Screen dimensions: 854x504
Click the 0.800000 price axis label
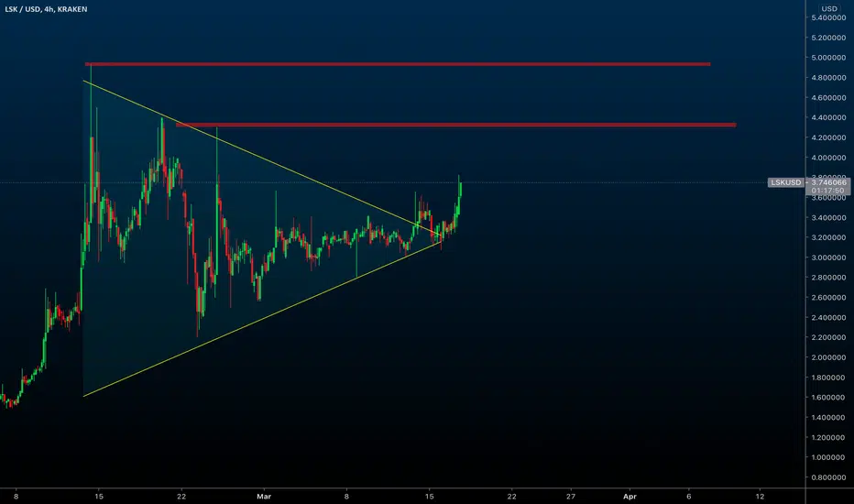click(828, 477)
